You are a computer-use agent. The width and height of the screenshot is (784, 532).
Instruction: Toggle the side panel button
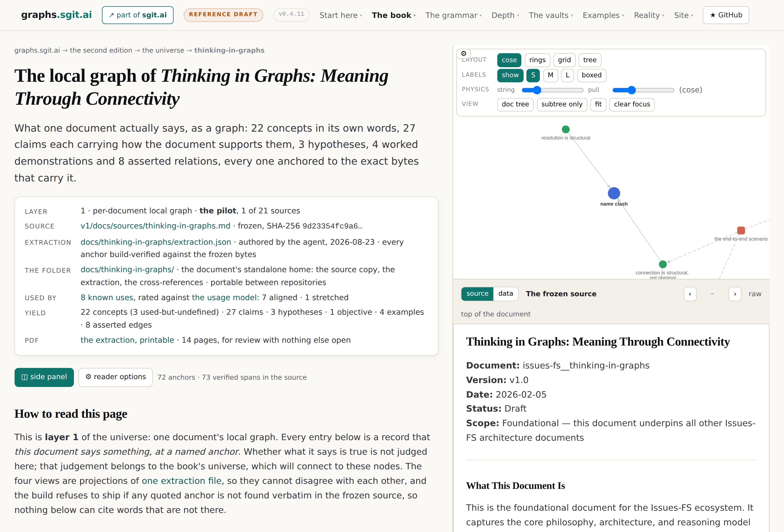tap(44, 377)
